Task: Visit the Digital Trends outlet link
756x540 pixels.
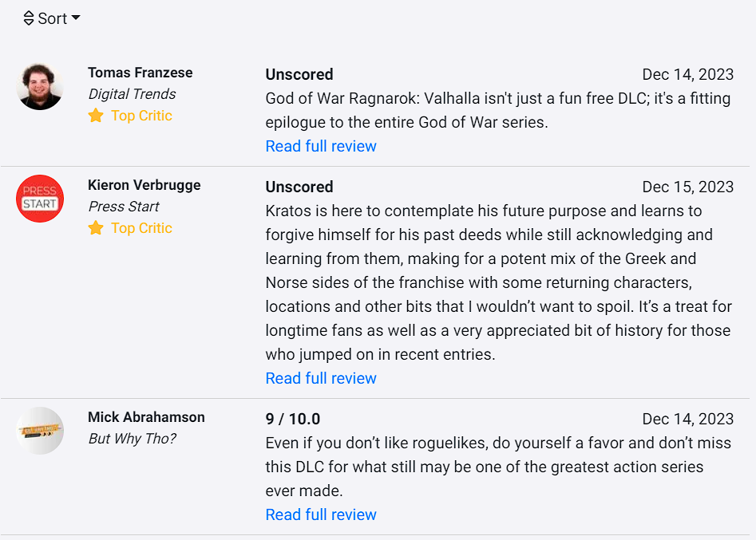Action: pos(132,94)
